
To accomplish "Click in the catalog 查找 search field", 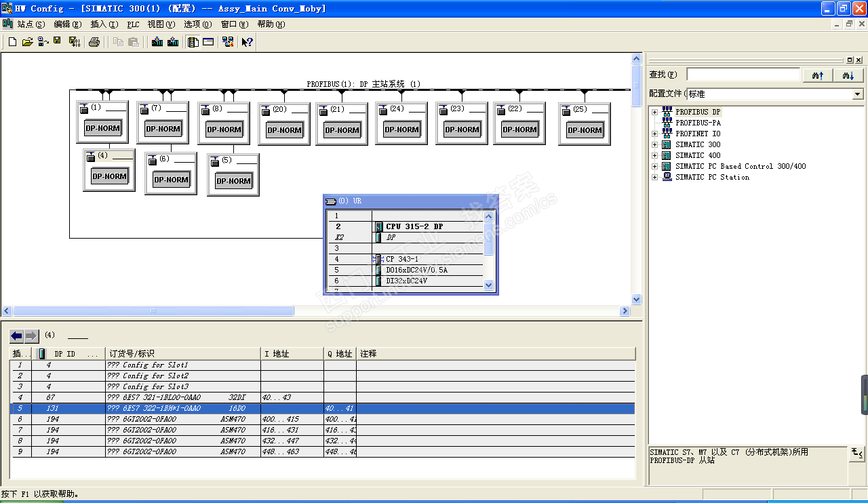I will (743, 75).
